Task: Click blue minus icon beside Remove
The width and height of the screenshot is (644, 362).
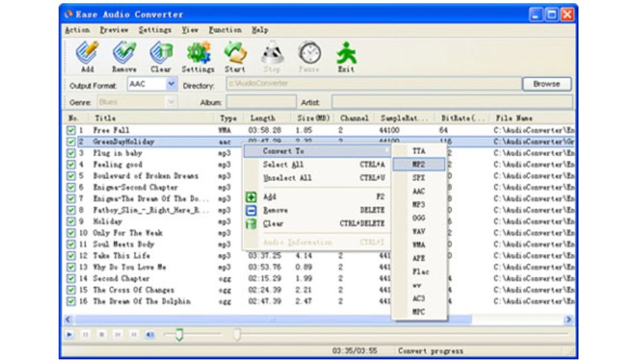Action: tap(251, 211)
